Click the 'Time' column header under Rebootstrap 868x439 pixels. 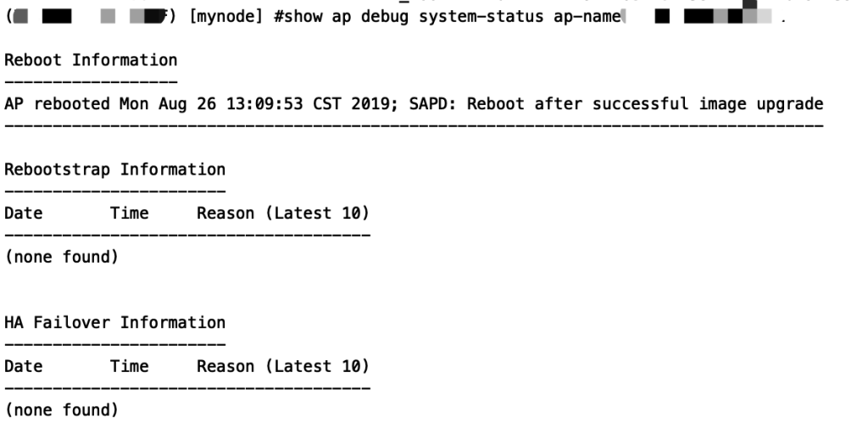[130, 213]
